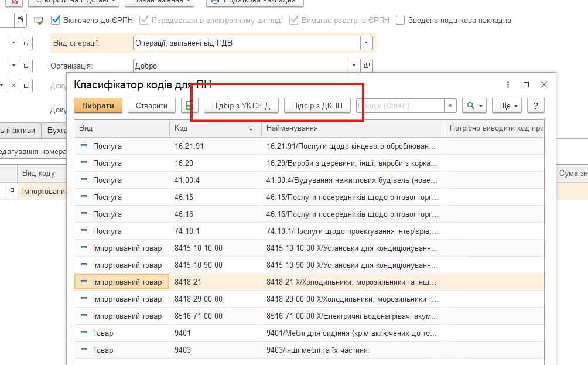Image resolution: width=588 pixels, height=365 pixels.
Task: Sort by the Найменування column header
Action: click(353, 128)
